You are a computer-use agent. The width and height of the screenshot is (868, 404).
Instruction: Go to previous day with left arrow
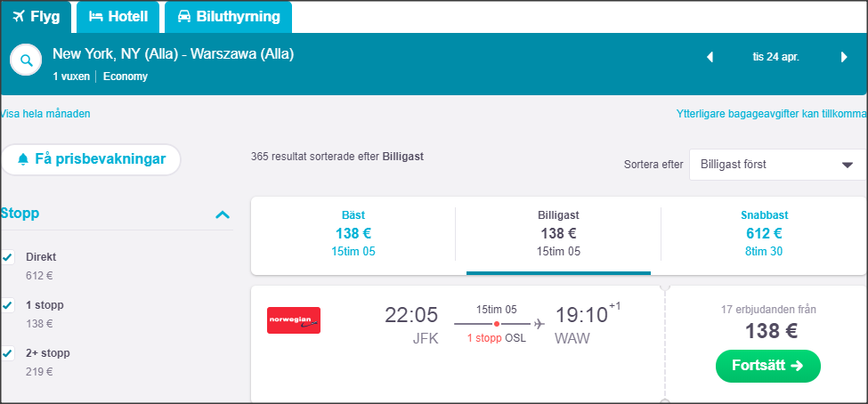(x=710, y=57)
